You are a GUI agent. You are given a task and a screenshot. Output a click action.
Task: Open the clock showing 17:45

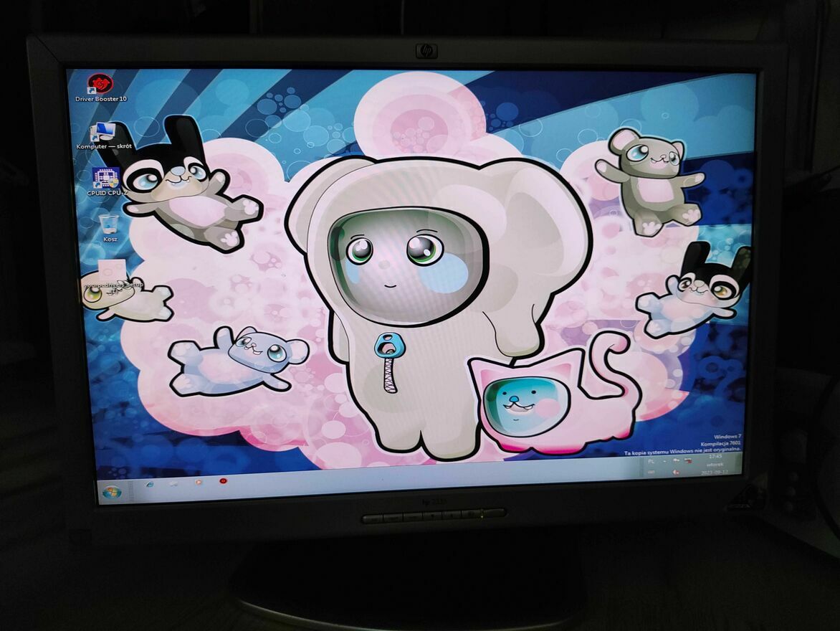click(x=715, y=456)
